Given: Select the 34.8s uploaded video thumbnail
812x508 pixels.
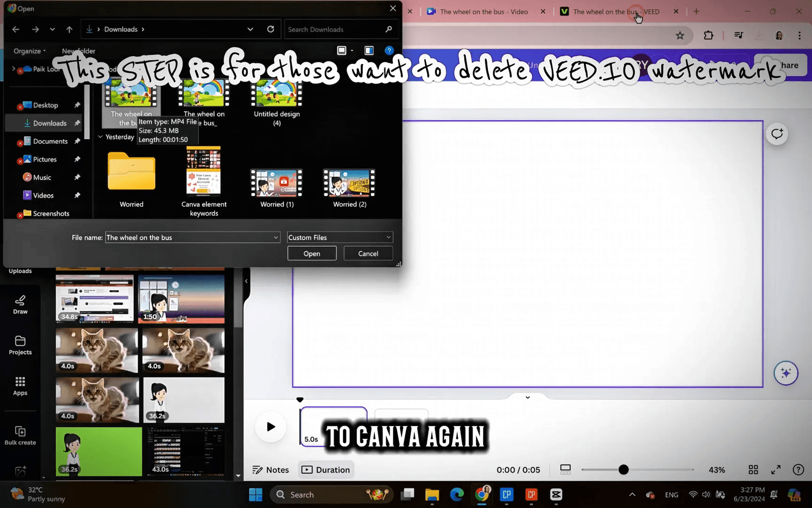Looking at the screenshot, I should tap(95, 299).
